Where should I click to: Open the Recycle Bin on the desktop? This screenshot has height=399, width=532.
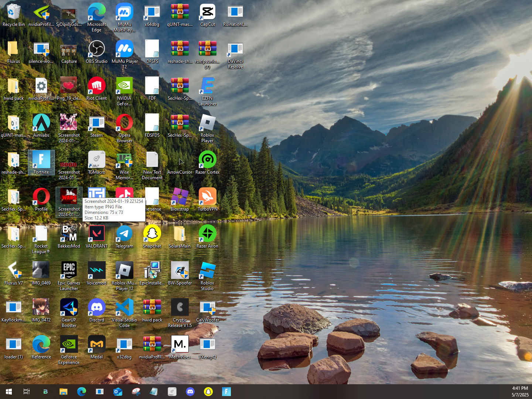(x=14, y=15)
